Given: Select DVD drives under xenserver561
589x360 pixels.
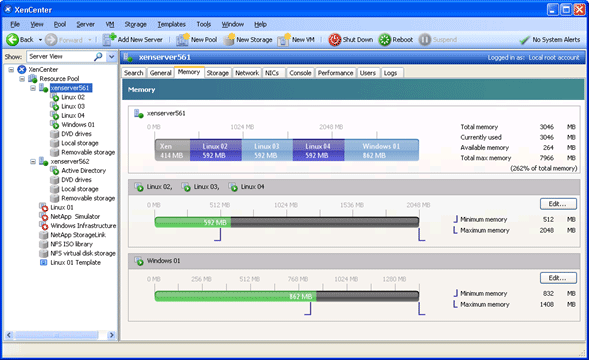Looking at the screenshot, I should coord(76,134).
